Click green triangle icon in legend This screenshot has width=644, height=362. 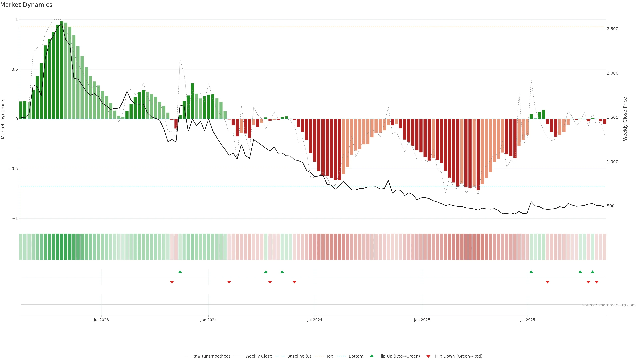coord(371,356)
